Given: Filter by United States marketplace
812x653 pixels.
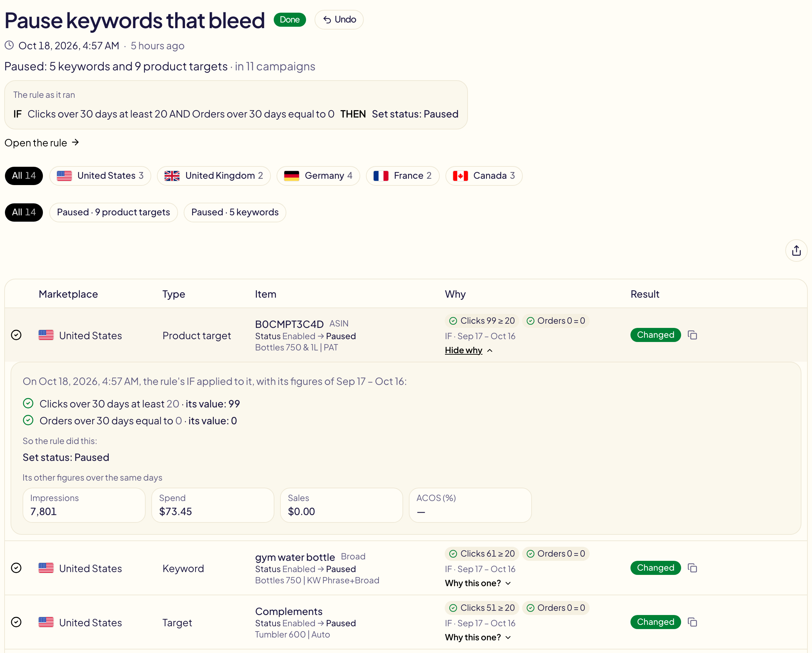Looking at the screenshot, I should pyautogui.click(x=100, y=176).
